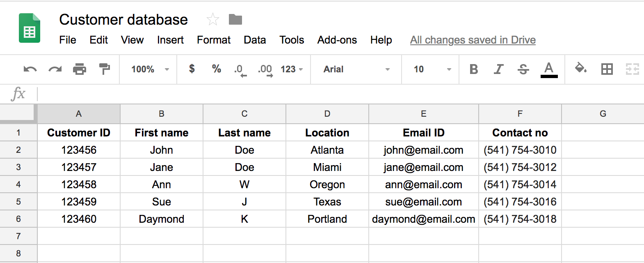Select the Atlanta location cell
Viewport: 644px width, 263px height.
tap(327, 150)
